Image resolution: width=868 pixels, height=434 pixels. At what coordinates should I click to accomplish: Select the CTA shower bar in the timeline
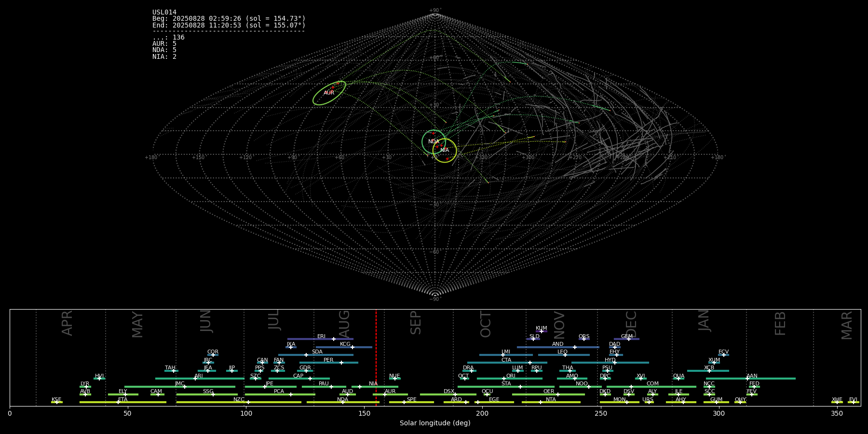click(x=507, y=363)
